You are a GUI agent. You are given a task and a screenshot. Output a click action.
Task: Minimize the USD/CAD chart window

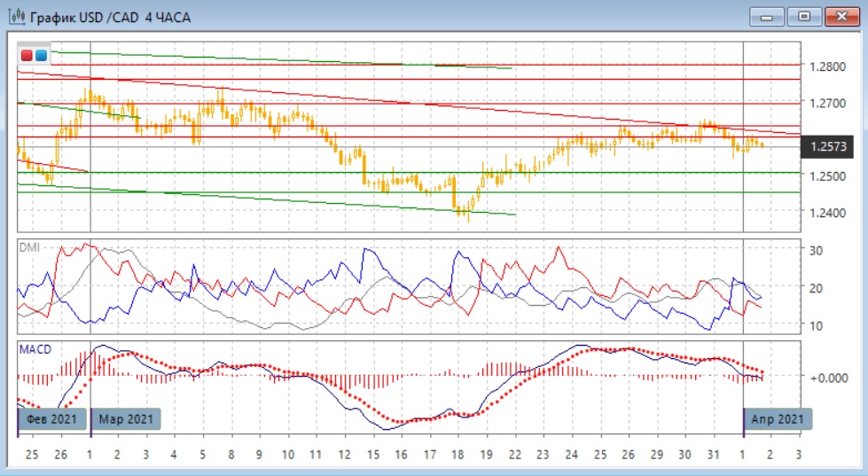click(767, 16)
